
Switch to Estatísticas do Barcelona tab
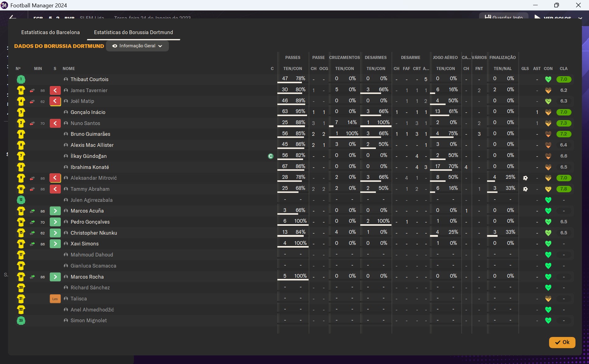click(50, 32)
